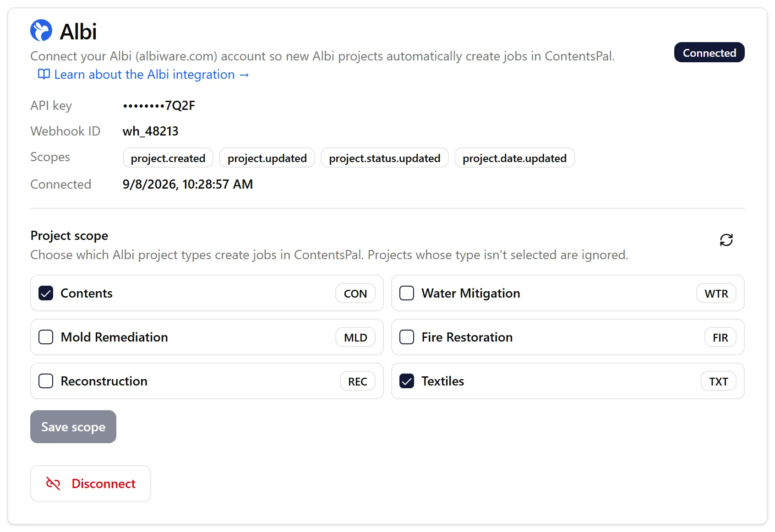Click the REC code badge
Screen dimensions: 775x532
(358, 381)
